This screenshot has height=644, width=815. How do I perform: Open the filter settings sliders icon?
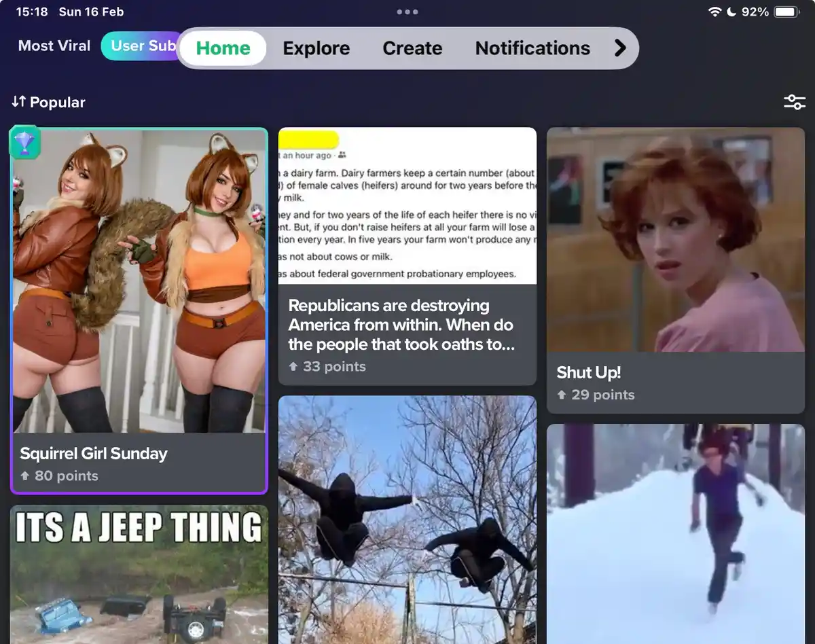click(794, 103)
